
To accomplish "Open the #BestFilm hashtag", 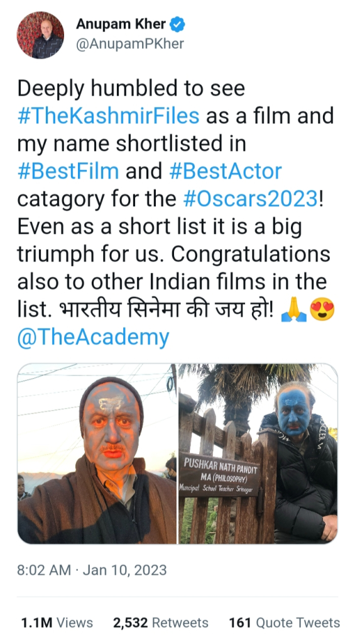I will pos(68,172).
